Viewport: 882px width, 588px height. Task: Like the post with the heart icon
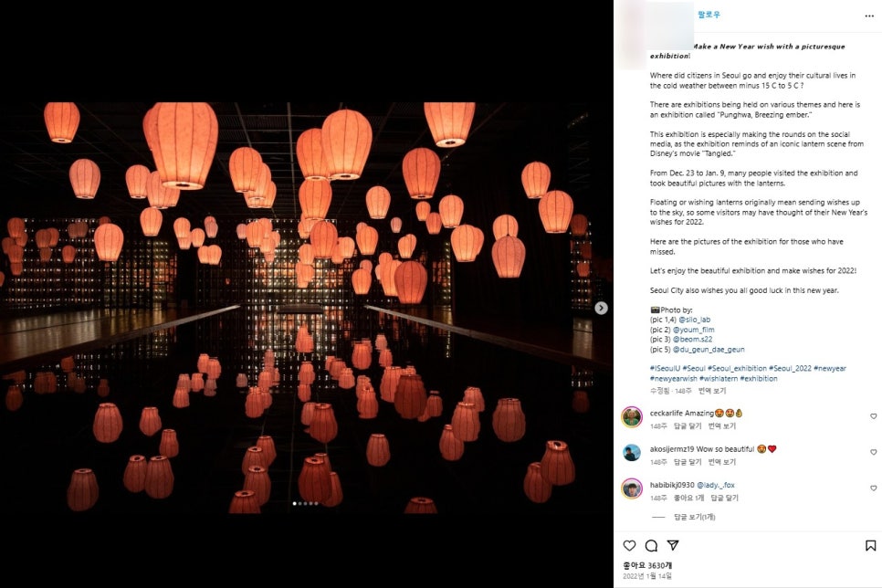(629, 545)
